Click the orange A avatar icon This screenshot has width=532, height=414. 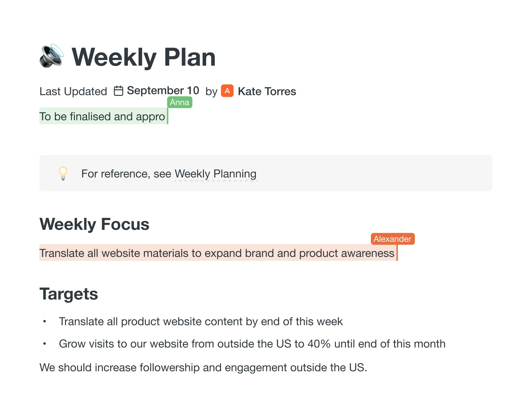(x=227, y=91)
